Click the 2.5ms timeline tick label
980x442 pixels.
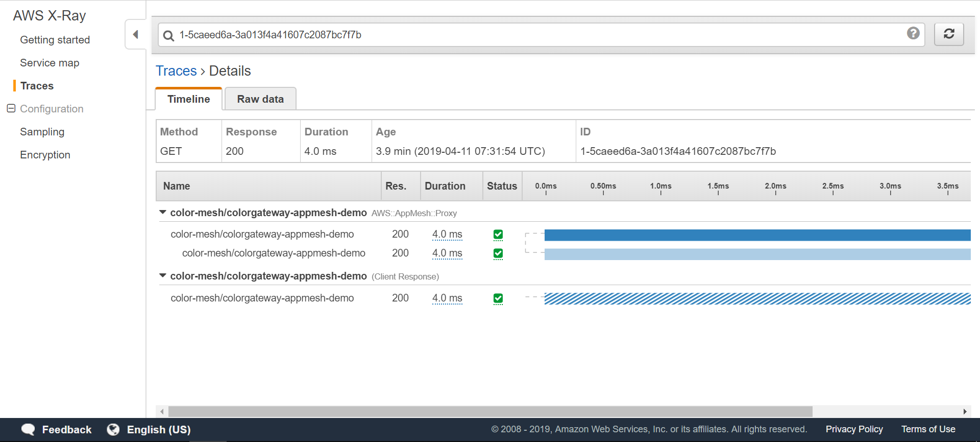point(832,186)
